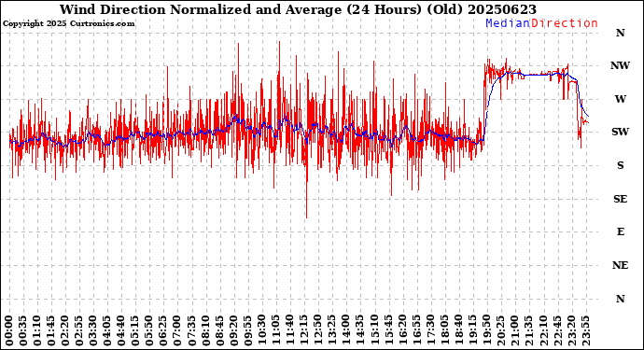Viewport: 644px width, 350px height.
Task: Click the 20:25 time label
Action: [x=500, y=330]
